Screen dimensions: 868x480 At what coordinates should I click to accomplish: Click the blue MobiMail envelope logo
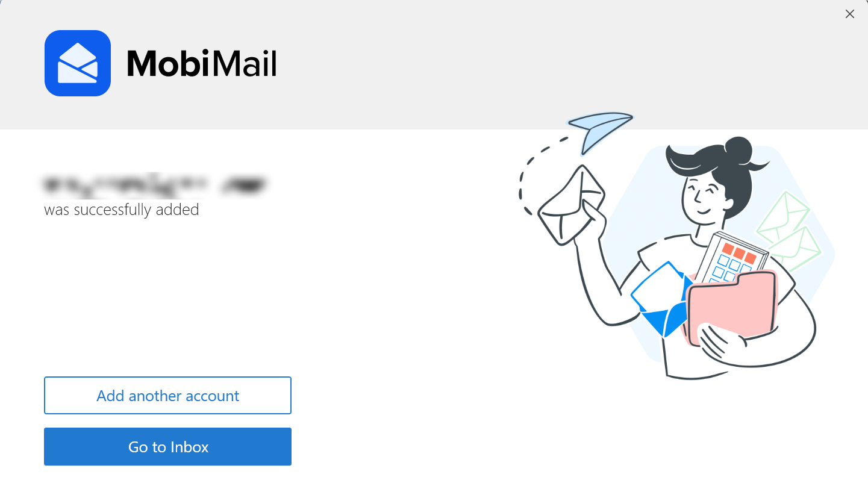click(x=78, y=63)
